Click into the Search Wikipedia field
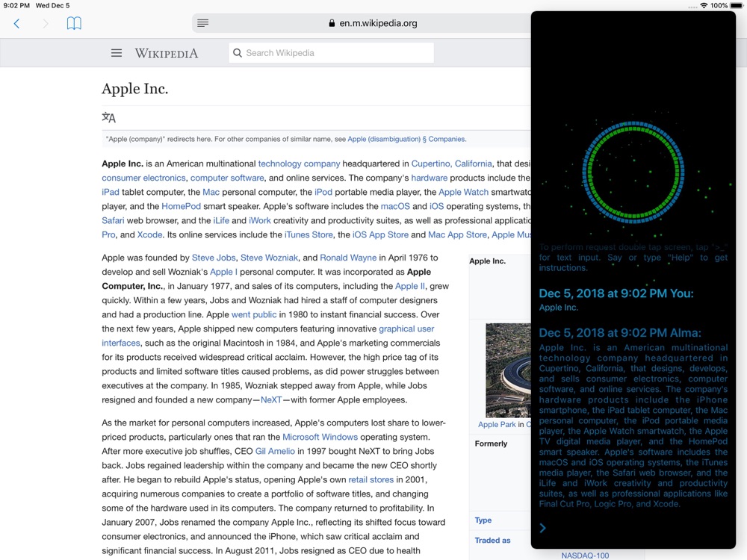The width and height of the screenshot is (747, 560). (x=331, y=53)
